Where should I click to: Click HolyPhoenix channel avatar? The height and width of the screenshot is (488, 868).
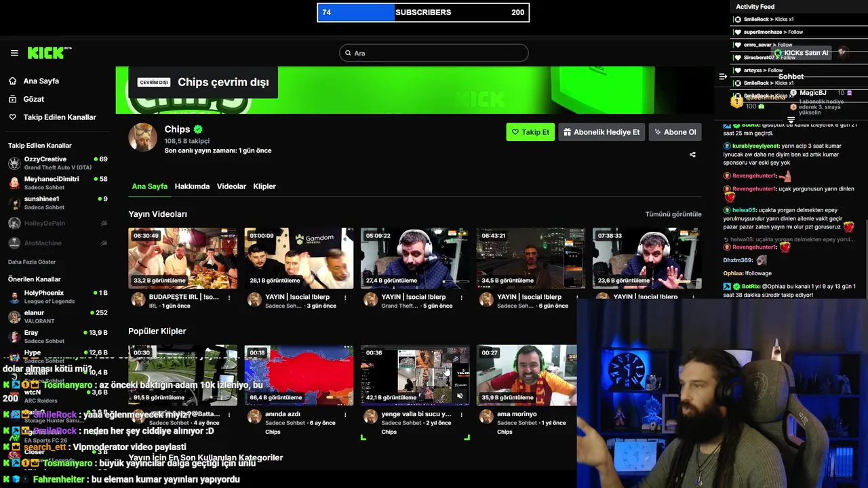pos(14,297)
